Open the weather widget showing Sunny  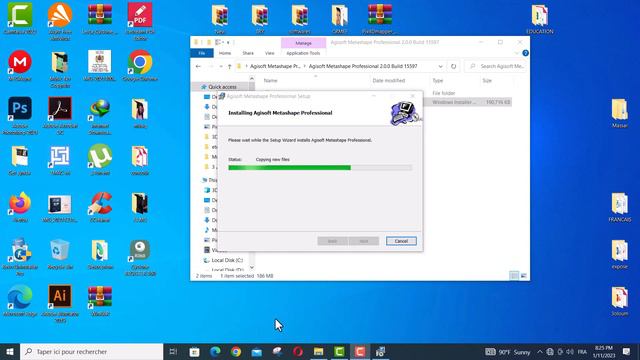(507, 351)
